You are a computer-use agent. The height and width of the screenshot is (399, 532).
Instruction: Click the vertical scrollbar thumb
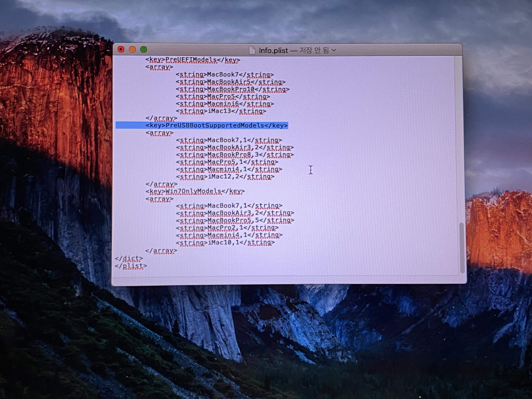coord(462,248)
